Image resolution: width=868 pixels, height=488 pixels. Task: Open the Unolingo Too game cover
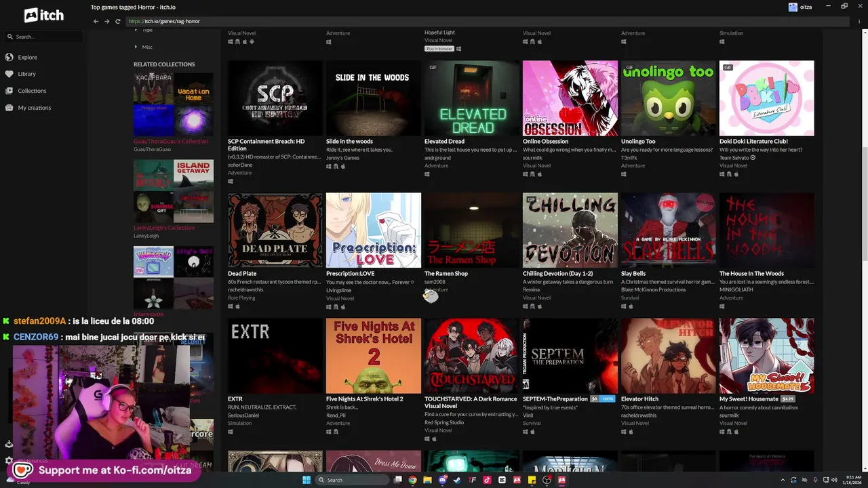coord(669,98)
